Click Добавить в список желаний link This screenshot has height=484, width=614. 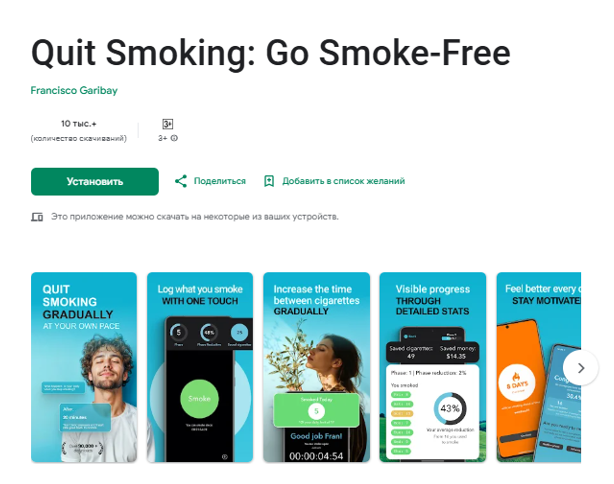point(343,181)
